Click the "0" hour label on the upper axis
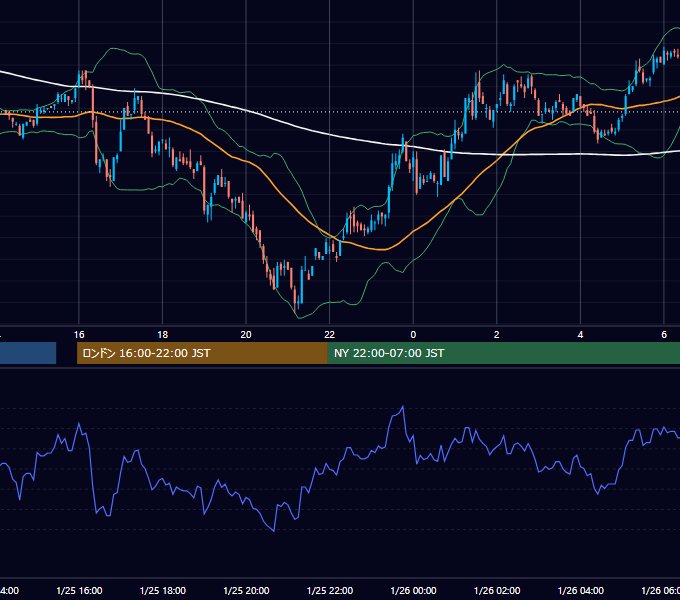The width and height of the screenshot is (680, 600). click(x=413, y=334)
